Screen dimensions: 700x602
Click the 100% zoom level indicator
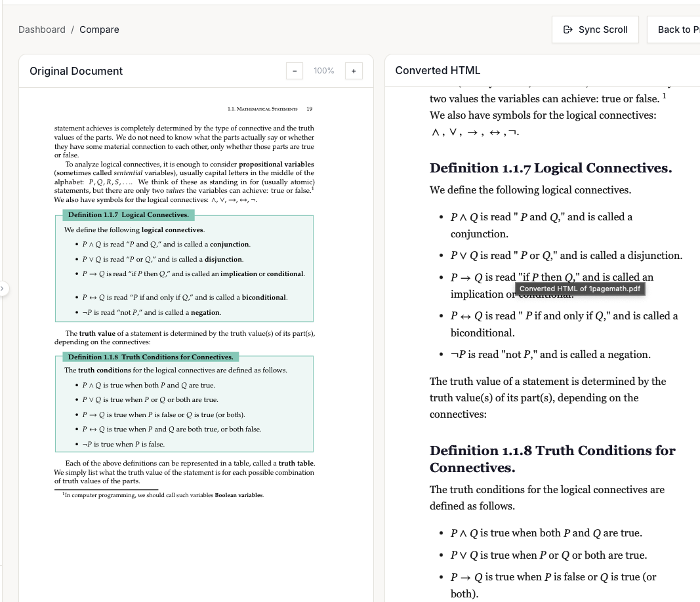tap(324, 70)
